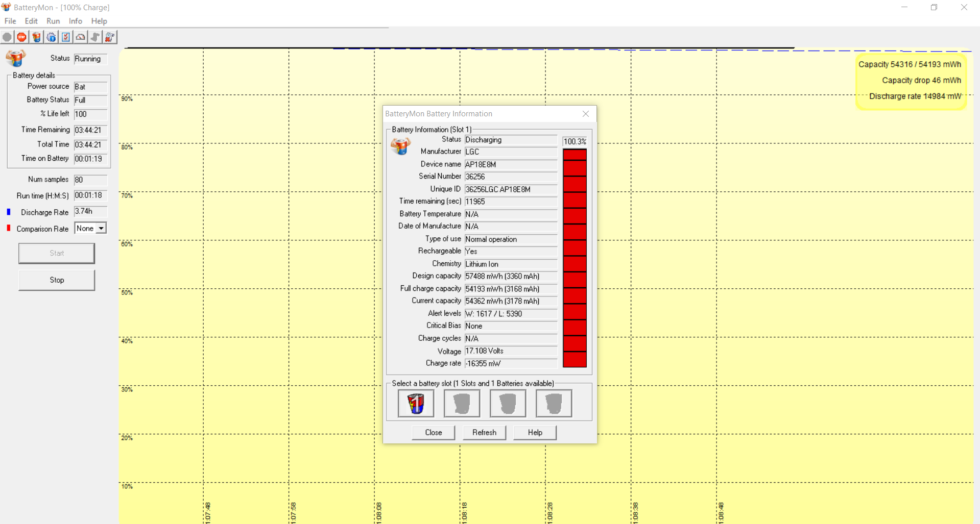Open the checklist configuration toolbar icon
The image size is (980, 524).
[x=66, y=37]
